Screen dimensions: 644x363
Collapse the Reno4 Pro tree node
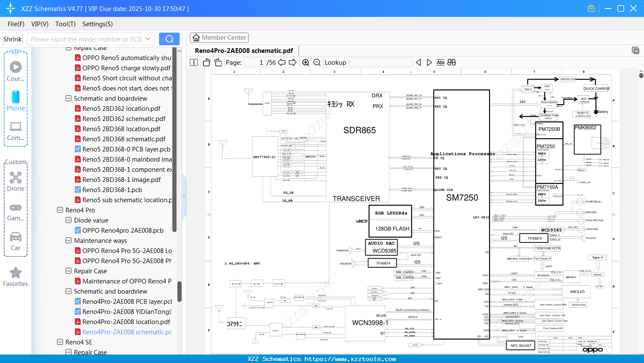click(x=59, y=210)
